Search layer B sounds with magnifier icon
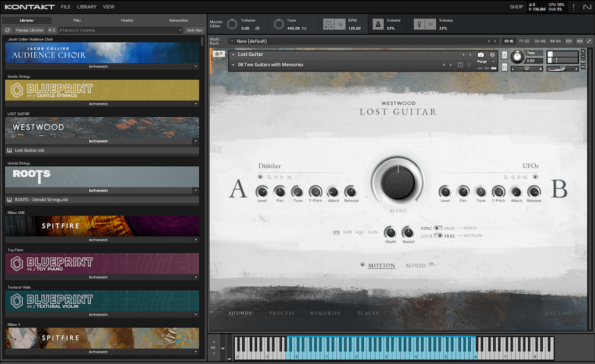This screenshot has width=595, height=364. pos(506,177)
